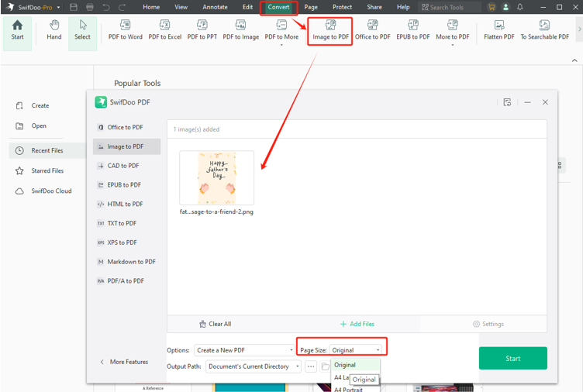The image size is (583, 392).
Task: Select the Hand tool
Action: [54, 30]
